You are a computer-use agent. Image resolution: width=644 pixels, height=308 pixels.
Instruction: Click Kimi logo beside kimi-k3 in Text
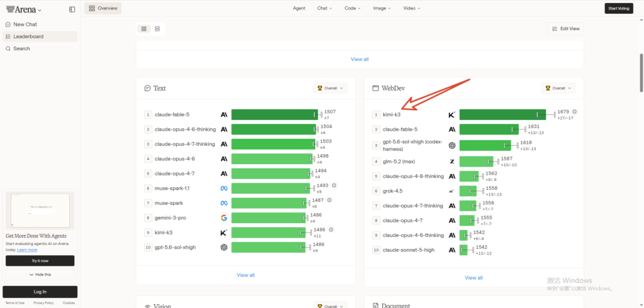coord(224,233)
